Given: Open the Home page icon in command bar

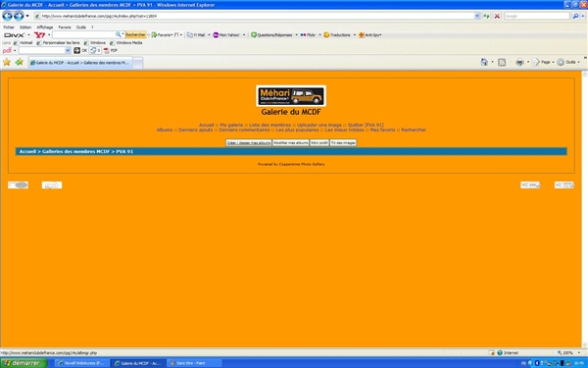Looking at the screenshot, I should click(484, 63).
